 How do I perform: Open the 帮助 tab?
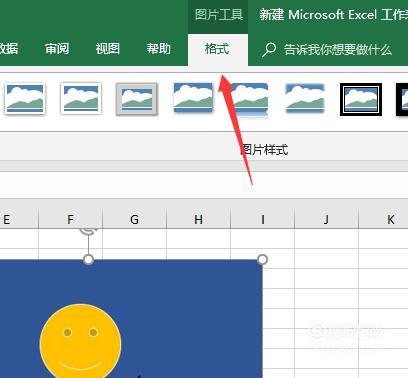[159, 49]
